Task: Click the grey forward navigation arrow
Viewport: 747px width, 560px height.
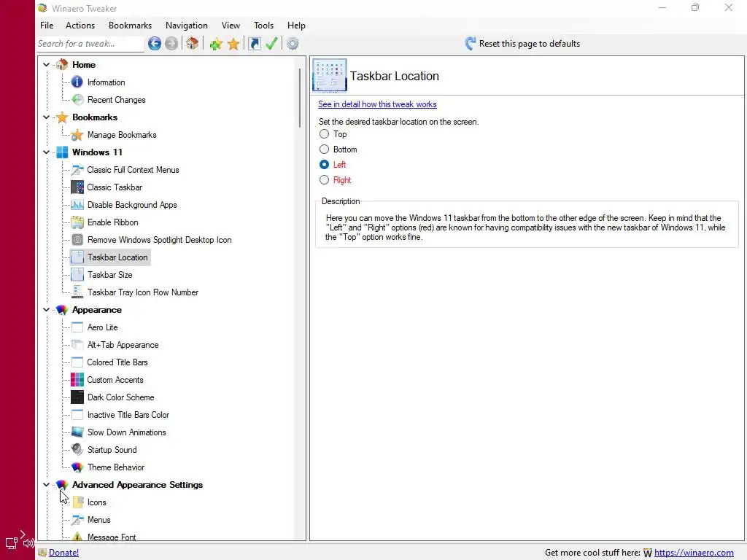Action: pyautogui.click(x=171, y=44)
